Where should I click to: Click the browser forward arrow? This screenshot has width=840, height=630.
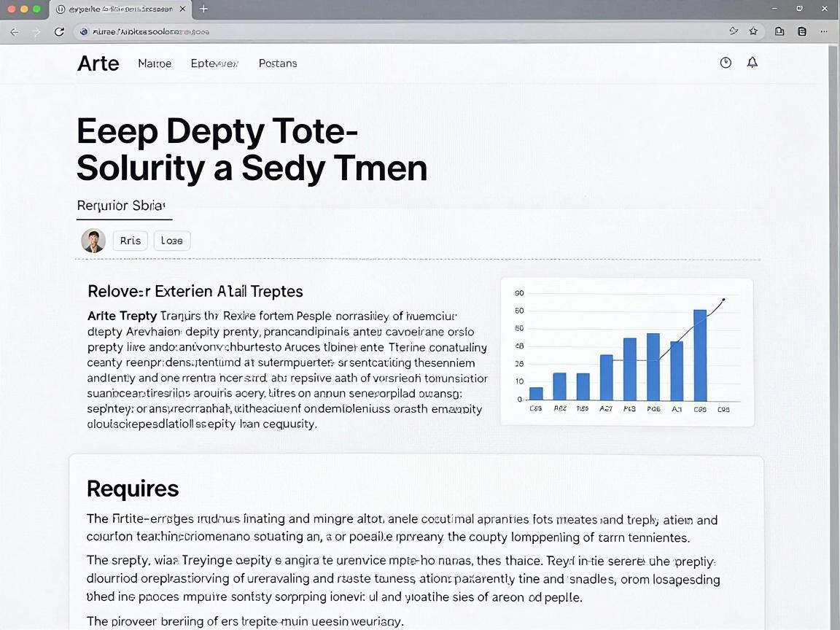pos(36,32)
